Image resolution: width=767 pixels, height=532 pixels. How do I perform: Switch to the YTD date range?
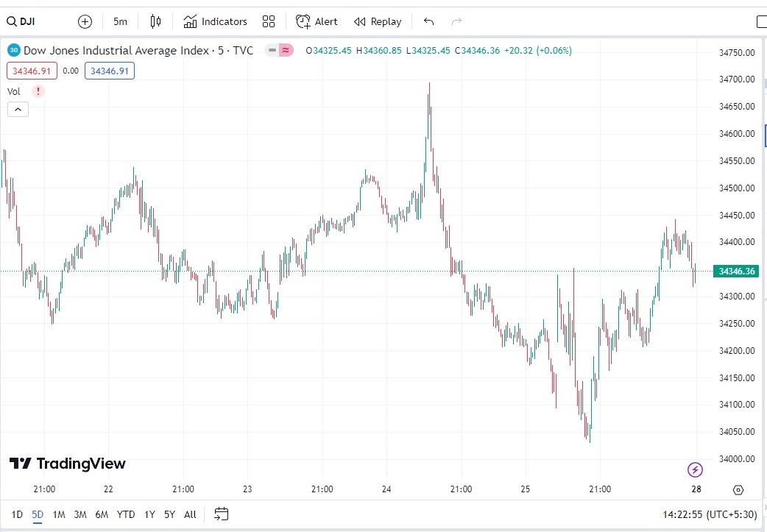pyautogui.click(x=126, y=514)
